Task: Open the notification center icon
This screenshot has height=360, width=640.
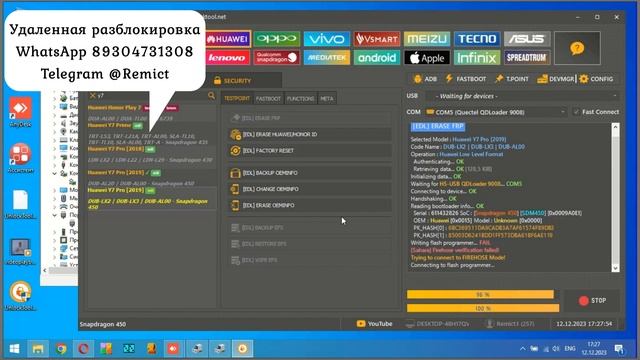Action: point(619,349)
